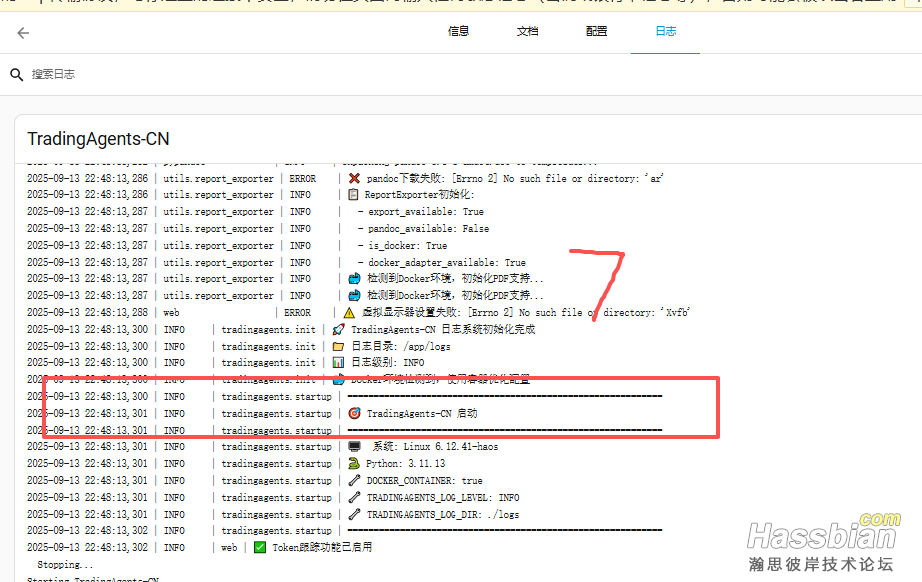Click wrench icon beside TRADINGAGENTS_LOG_DIR

coord(354,515)
